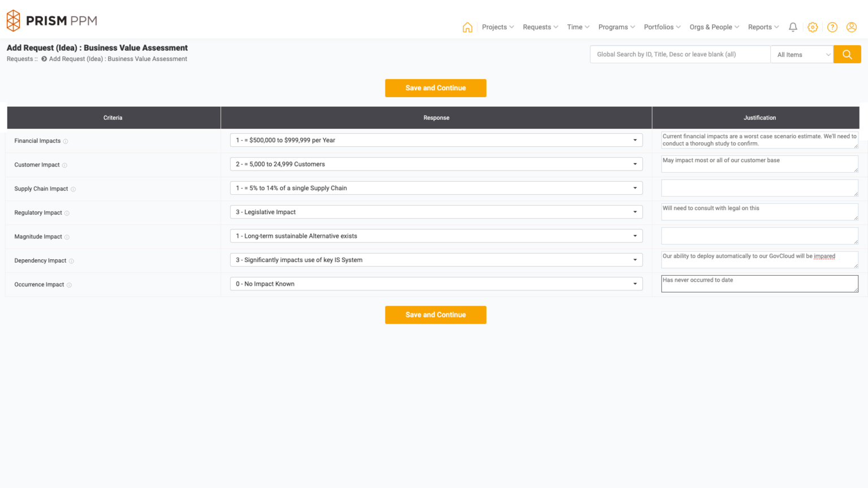The image size is (868, 488).
Task: Click the PRISM PPM logo
Action: click(51, 20)
